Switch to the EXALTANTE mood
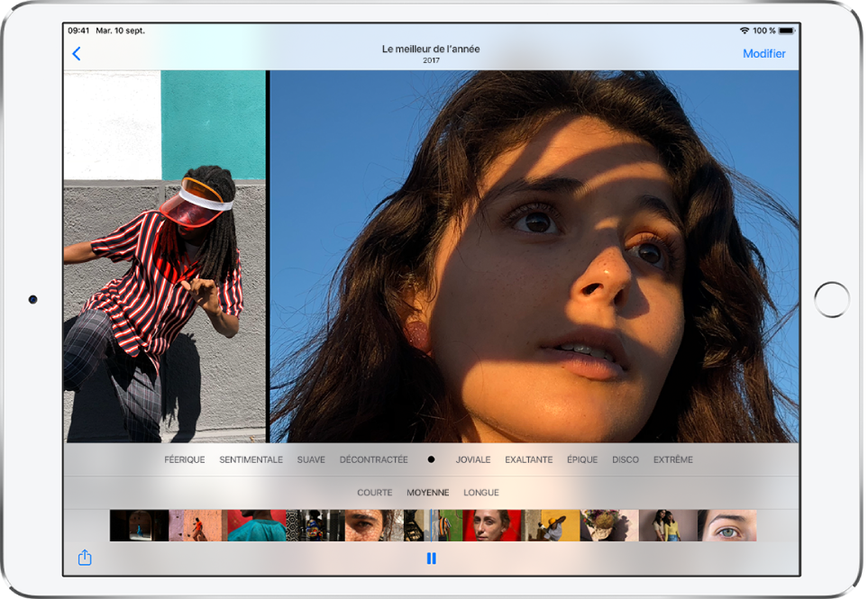The height and width of the screenshot is (599, 868). (x=529, y=459)
